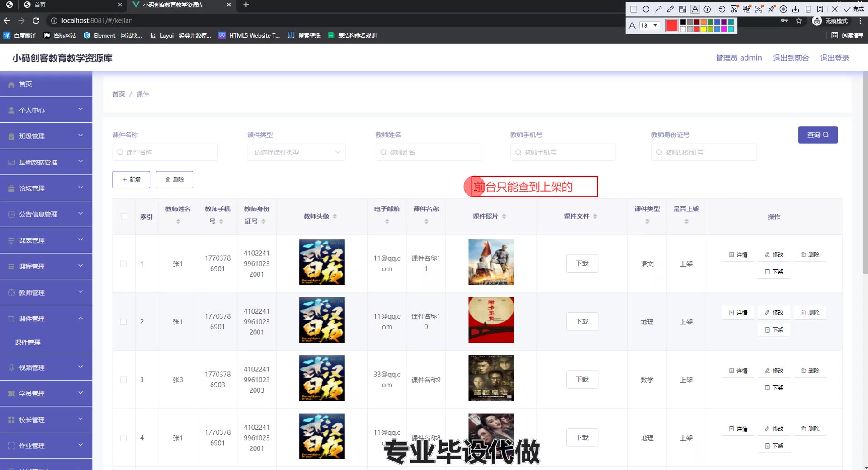The width and height of the screenshot is (868, 470).
Task: Cancel the screenshot with X icon
Action: [835, 9]
